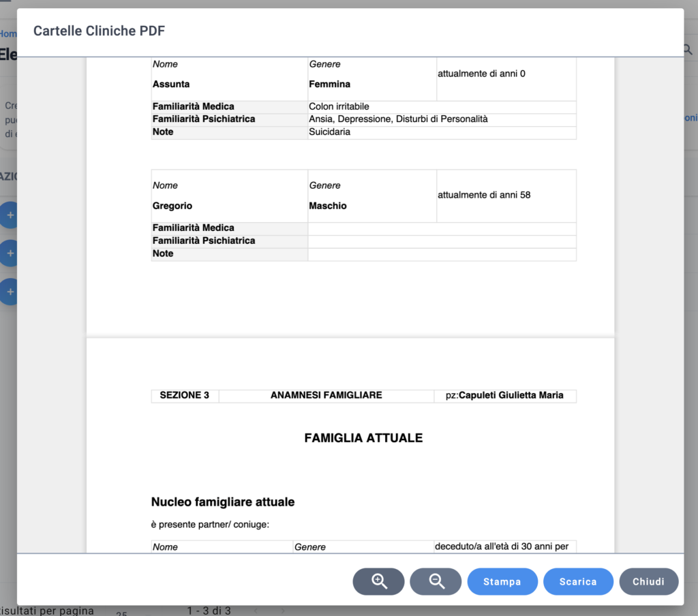Screen dimensions: 698x616
Task: Click the lowest blue plus button
Action: (9, 292)
